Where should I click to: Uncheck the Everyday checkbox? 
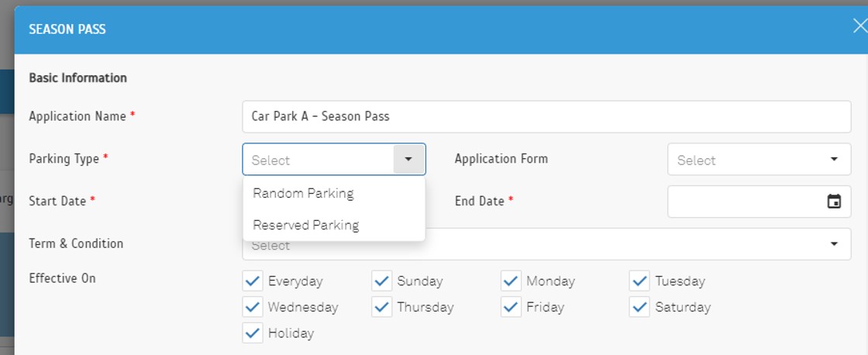click(x=253, y=281)
